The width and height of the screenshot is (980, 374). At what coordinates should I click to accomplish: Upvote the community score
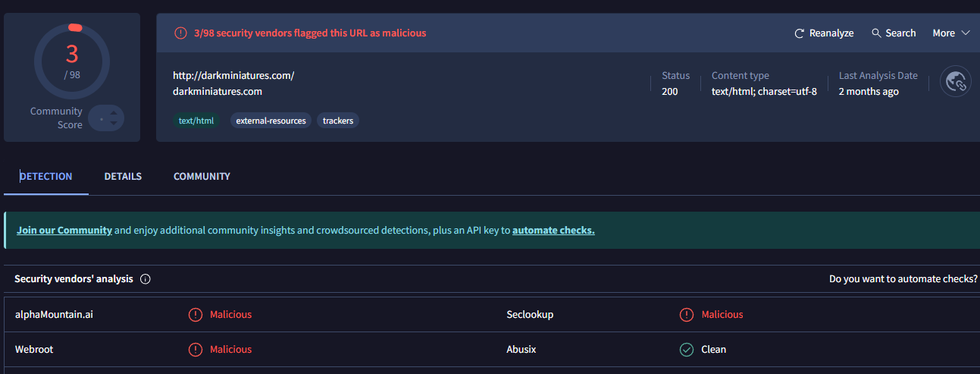[x=114, y=113]
